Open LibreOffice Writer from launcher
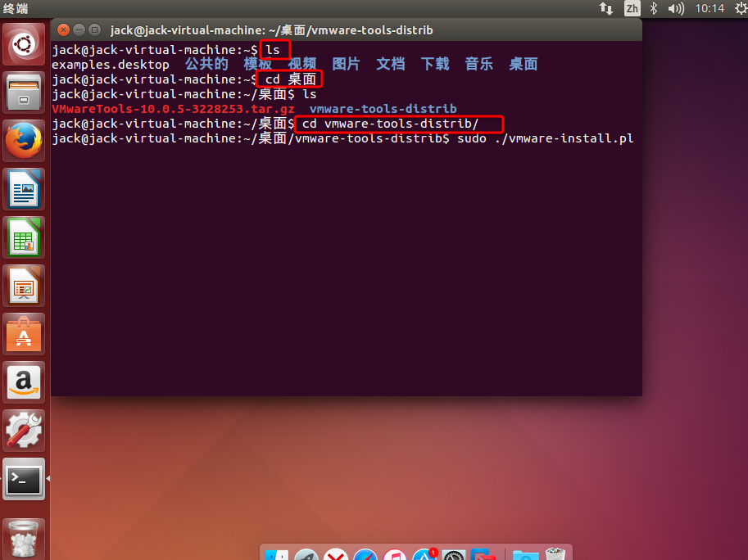 coord(24,189)
